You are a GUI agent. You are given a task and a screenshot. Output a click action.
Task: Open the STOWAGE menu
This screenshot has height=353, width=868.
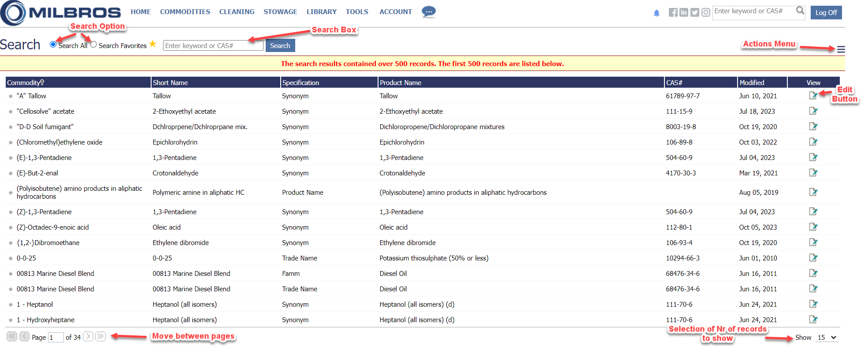(280, 12)
